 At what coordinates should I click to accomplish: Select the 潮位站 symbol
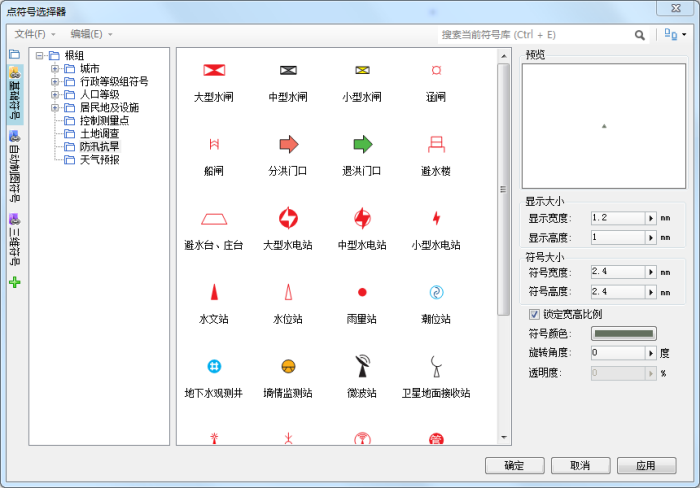436,292
